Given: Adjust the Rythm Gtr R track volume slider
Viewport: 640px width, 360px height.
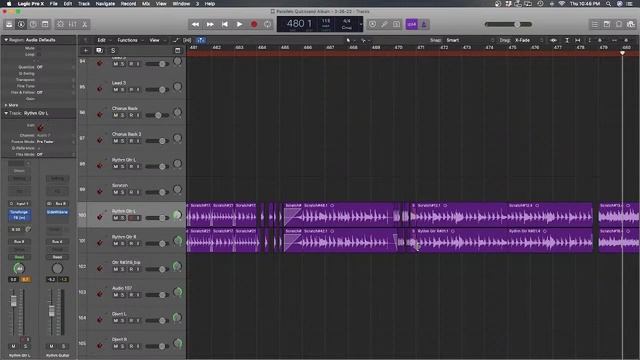Looking at the screenshot, I should click(157, 244).
